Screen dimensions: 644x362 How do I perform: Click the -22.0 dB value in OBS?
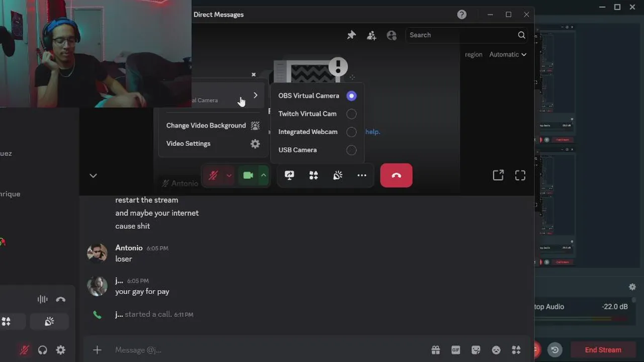(615, 307)
